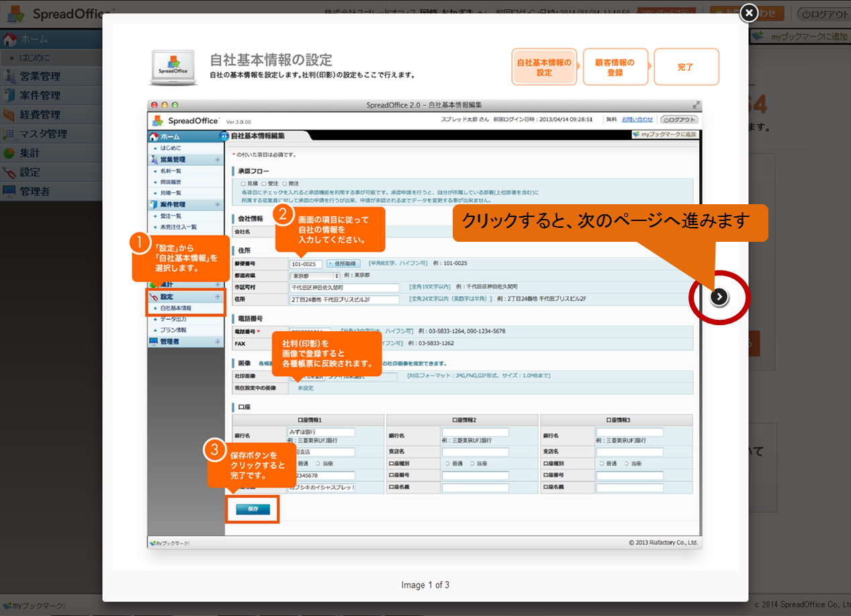Select the 普通 radio in 口座情報3

click(x=602, y=464)
